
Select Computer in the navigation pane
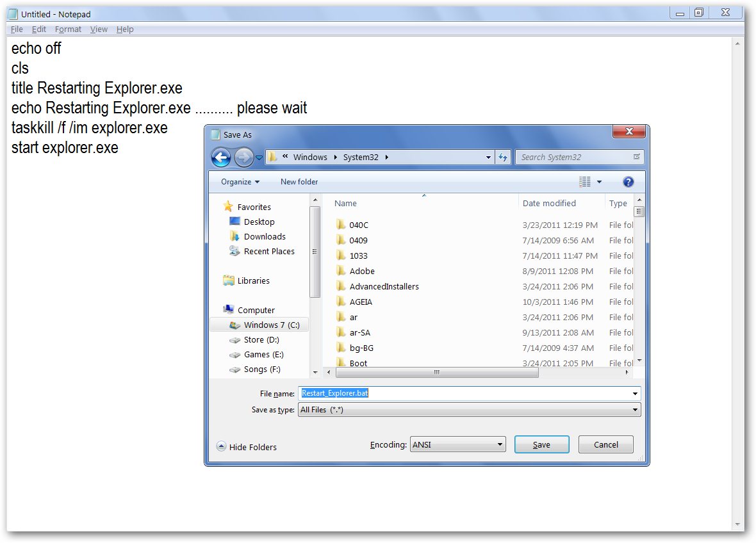coord(249,310)
